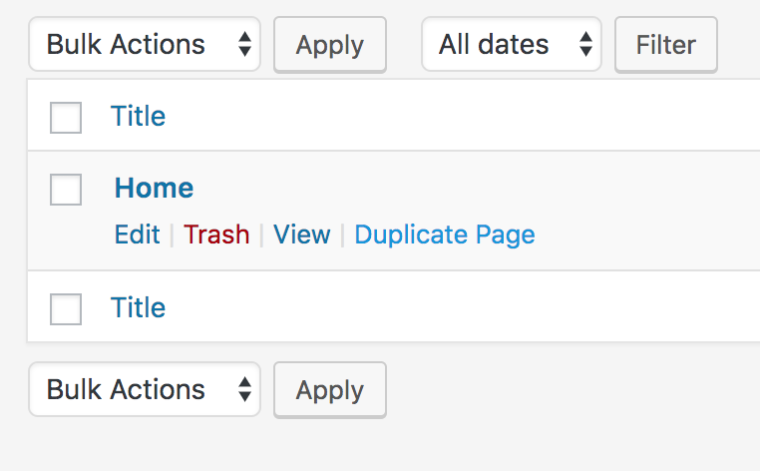
Task: Move the Home page to Trash
Action: (x=217, y=235)
